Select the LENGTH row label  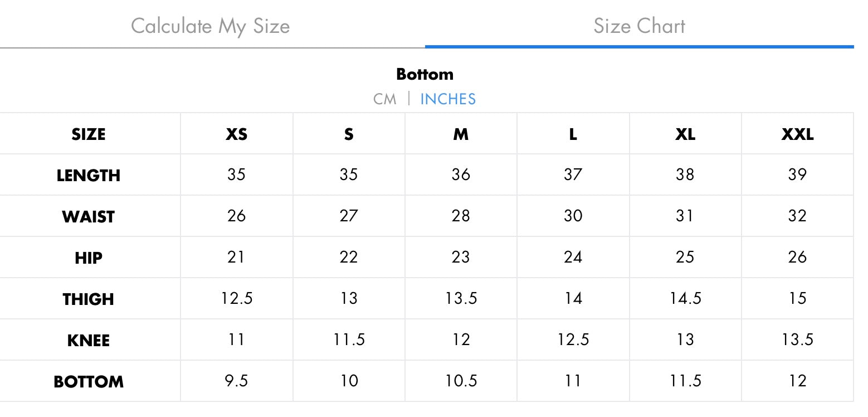tap(89, 176)
